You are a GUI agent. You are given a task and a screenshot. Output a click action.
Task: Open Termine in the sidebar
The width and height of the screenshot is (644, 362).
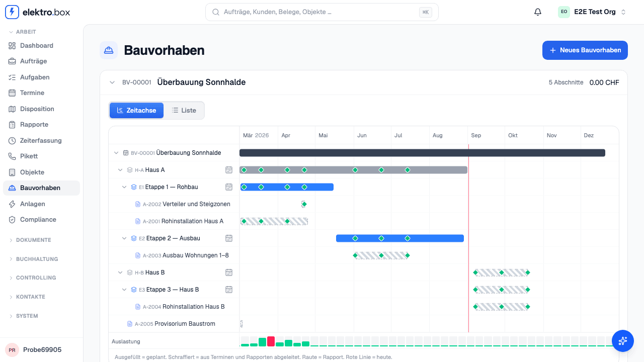(x=41, y=93)
